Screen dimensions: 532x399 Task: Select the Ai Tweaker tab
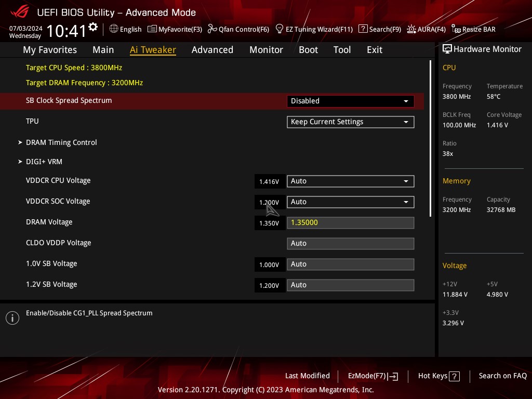click(x=153, y=50)
